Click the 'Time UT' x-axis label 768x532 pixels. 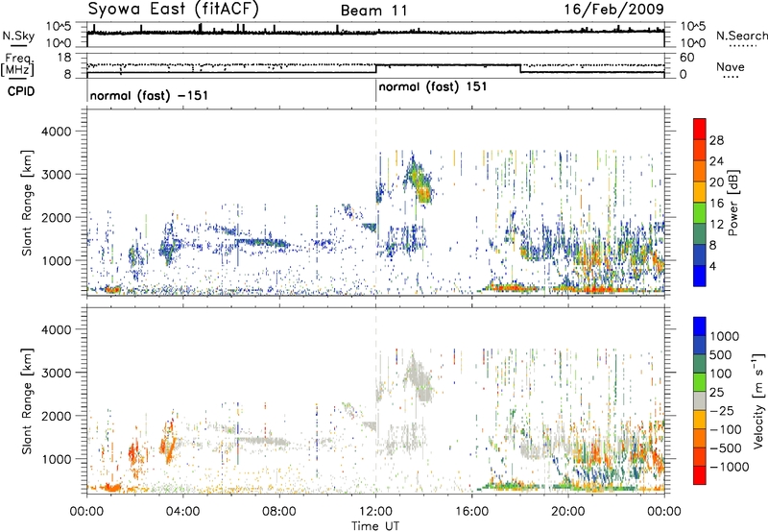(x=375, y=526)
